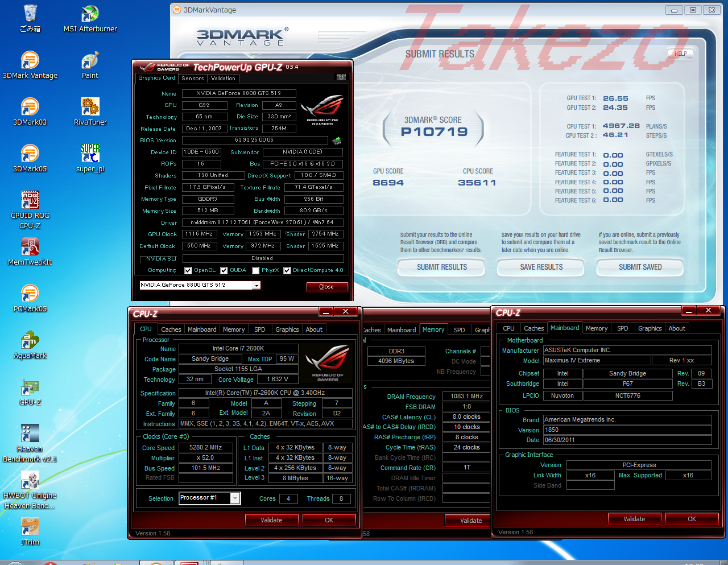
Task: Click the ROG logo in CPU-Z CPU tab
Action: [x=328, y=363]
